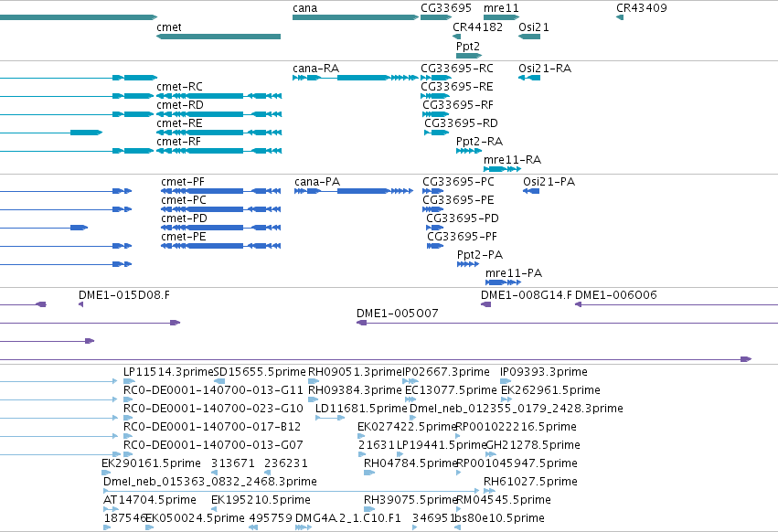The width and height of the screenshot is (778, 532).
Task: Select the cmet-RD transcript
Action: pos(218,114)
